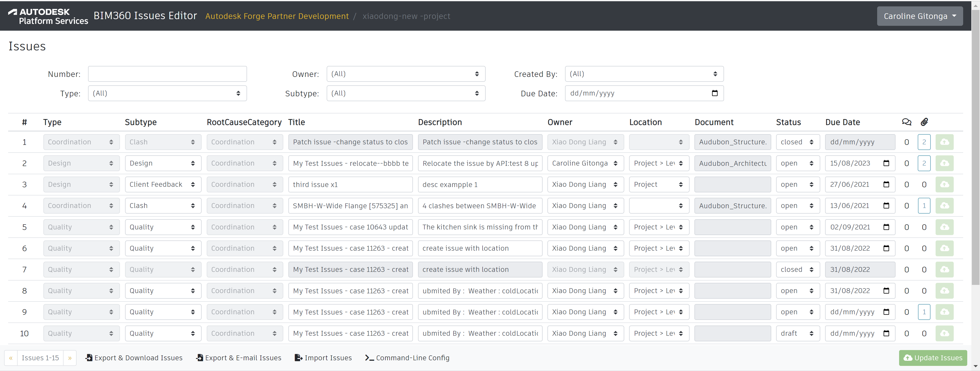The image size is (980, 371).
Task: Edit description '4 clashes between SMBH-W-Wide'
Action: coord(480,206)
